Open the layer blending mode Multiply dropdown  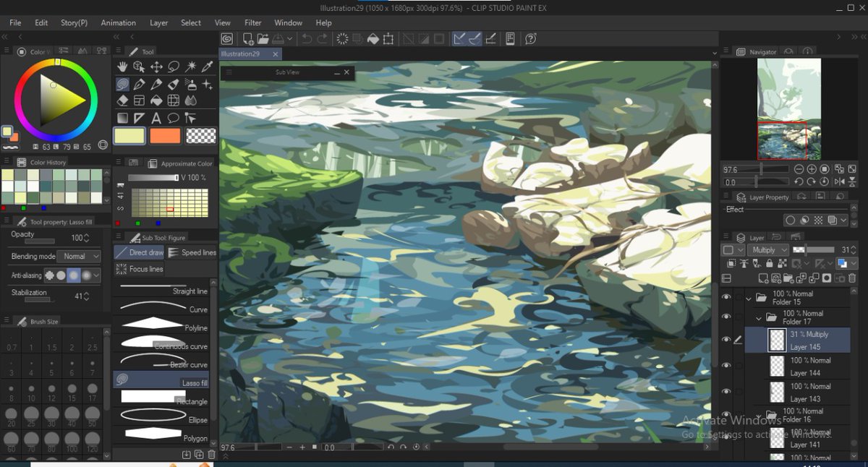(x=770, y=249)
